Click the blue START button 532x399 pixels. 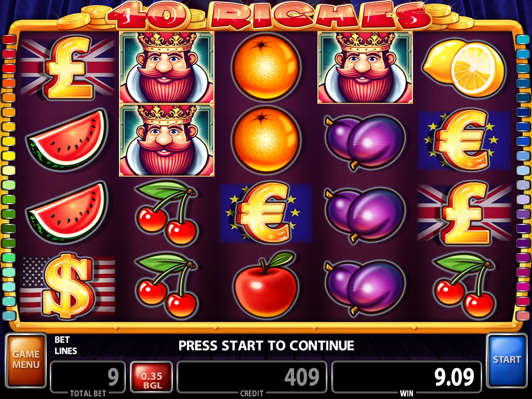click(506, 361)
